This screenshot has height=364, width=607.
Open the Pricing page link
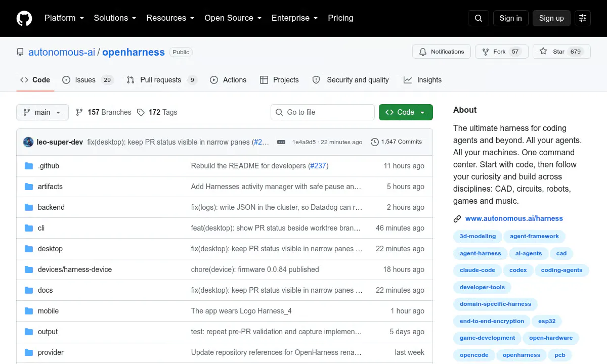[x=340, y=18]
